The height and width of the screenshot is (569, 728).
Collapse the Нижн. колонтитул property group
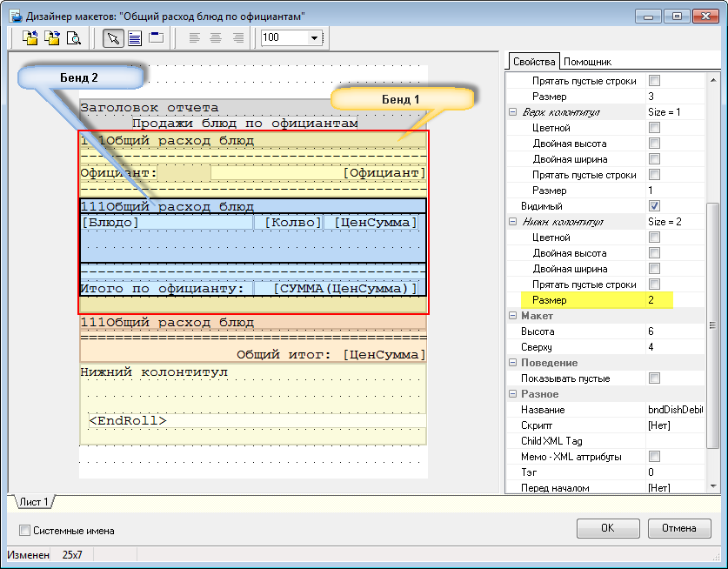click(x=512, y=222)
